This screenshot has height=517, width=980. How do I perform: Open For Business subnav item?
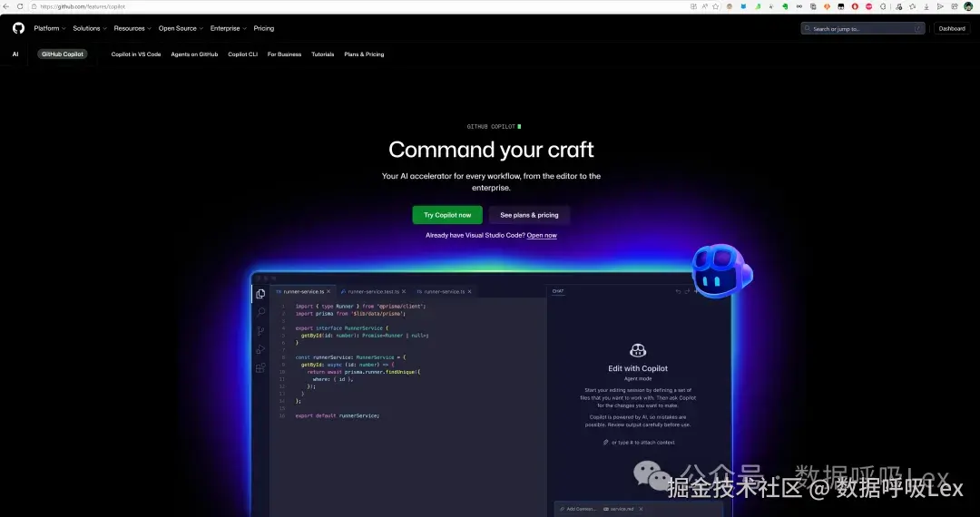coord(284,54)
